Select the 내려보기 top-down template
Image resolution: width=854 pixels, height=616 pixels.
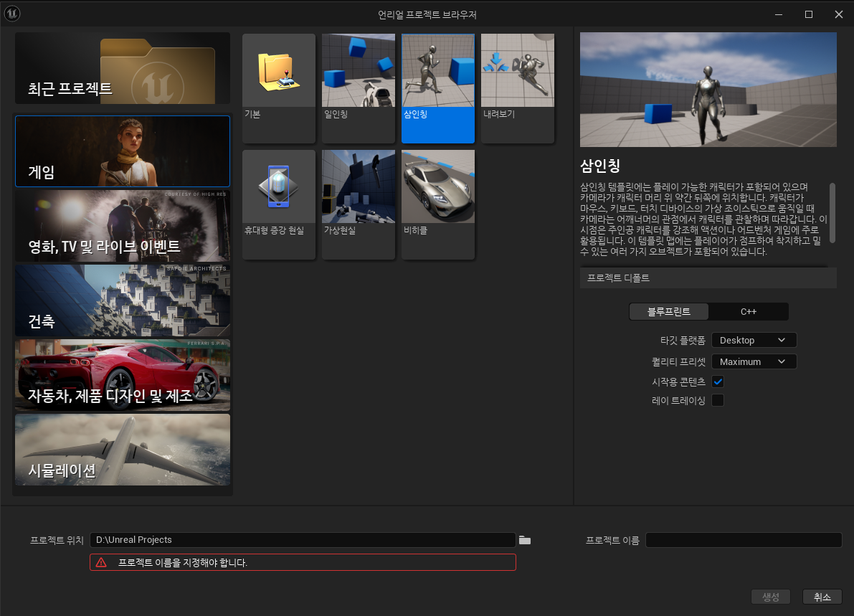point(518,88)
